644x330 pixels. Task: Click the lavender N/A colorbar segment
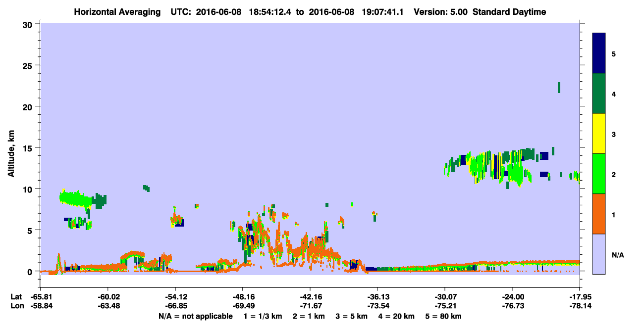tap(599, 254)
